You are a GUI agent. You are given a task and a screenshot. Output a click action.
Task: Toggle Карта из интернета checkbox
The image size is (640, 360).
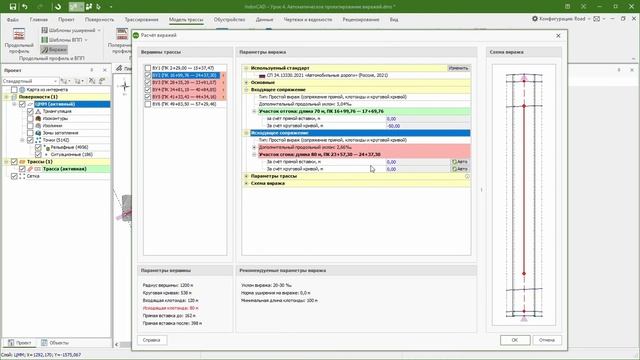point(14,89)
